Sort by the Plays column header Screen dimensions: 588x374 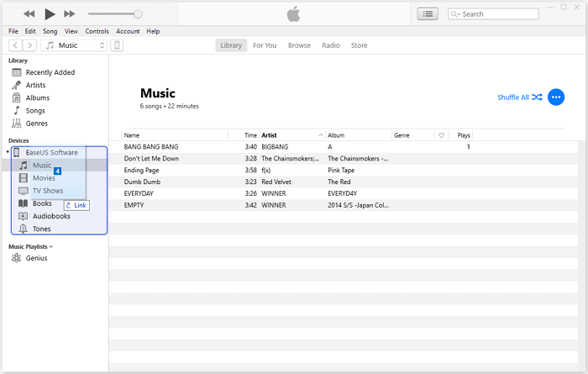[x=461, y=135]
